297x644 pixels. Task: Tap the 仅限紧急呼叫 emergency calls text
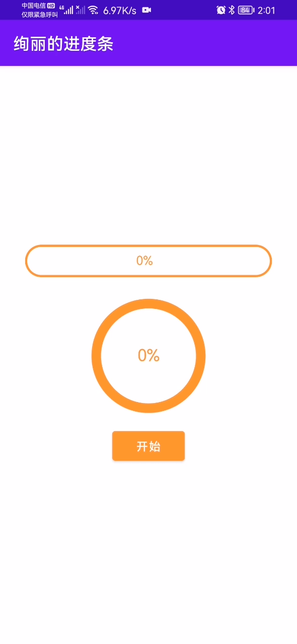[x=39, y=15]
